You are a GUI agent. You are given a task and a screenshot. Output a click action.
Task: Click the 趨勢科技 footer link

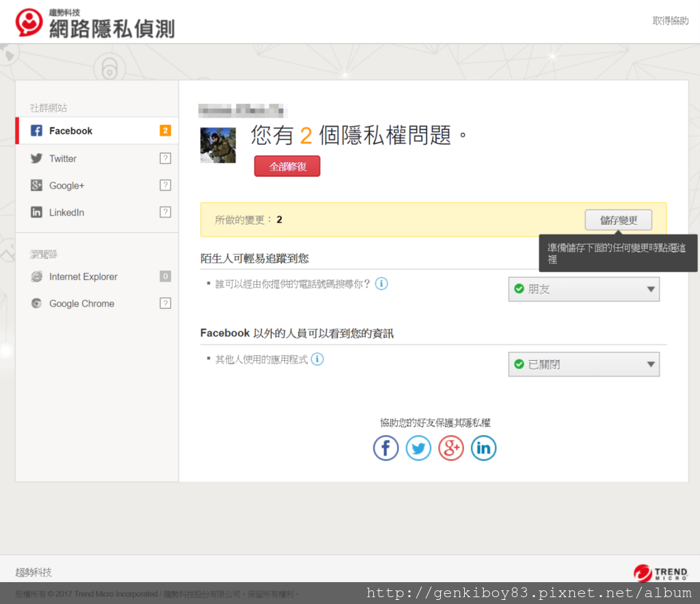(33, 572)
